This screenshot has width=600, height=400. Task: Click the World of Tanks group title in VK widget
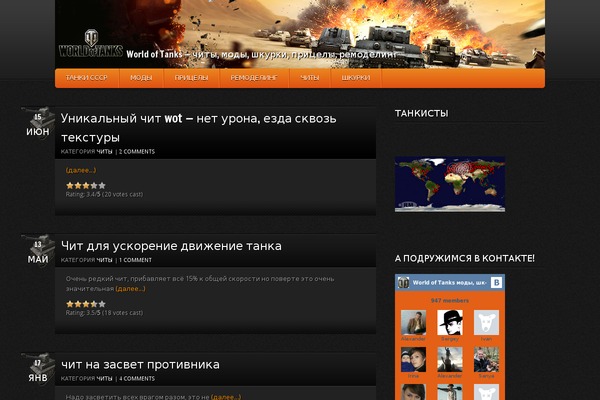coord(450,282)
